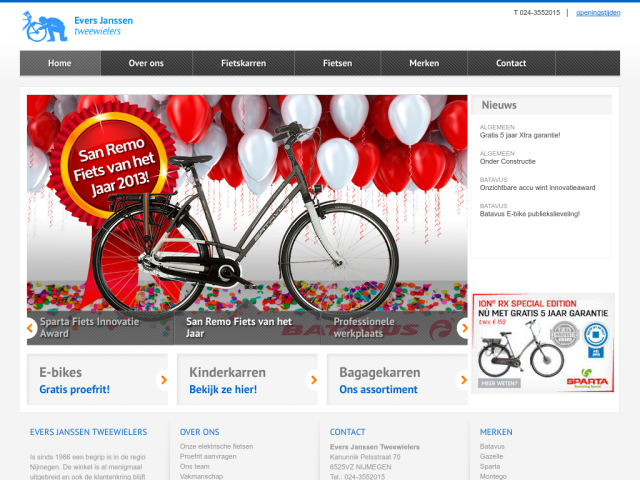This screenshot has height=480, width=640.
Task: Click the Kinderkarren tile orange arrow
Action: coord(313,380)
